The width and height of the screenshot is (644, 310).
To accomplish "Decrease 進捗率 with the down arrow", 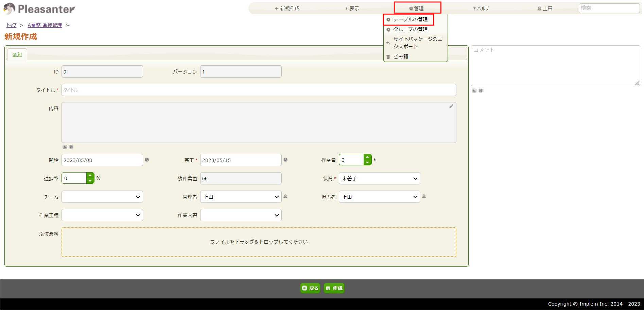I will [90, 181].
